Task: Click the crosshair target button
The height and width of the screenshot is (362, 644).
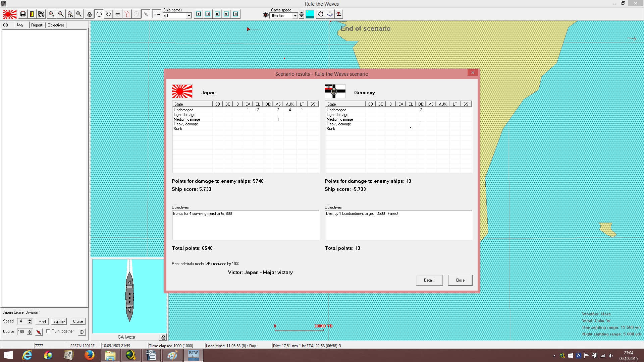Action: (x=82, y=332)
